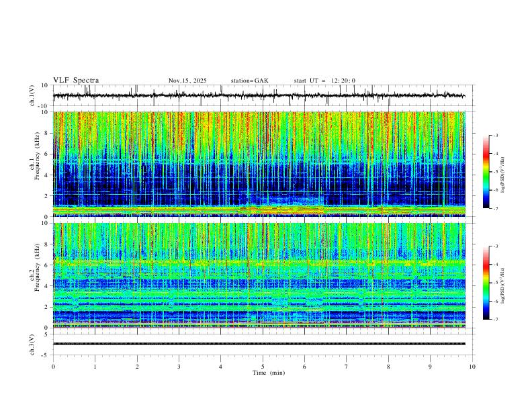Click the thick black ch.3 trace line
This screenshot has width=532, height=411.
[x=259, y=344]
